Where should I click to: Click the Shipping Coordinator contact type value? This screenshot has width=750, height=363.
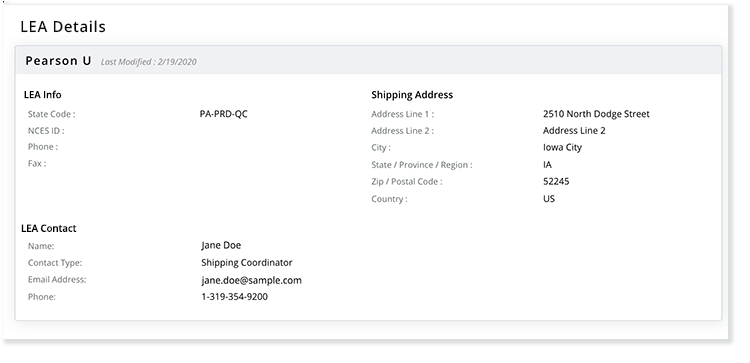[x=247, y=263]
